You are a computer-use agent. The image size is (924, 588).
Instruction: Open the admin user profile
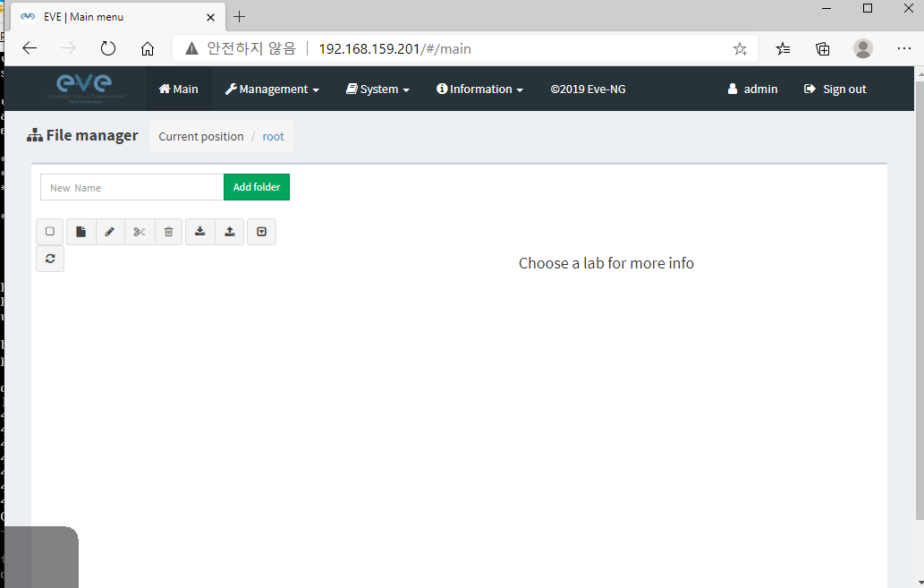[752, 89]
